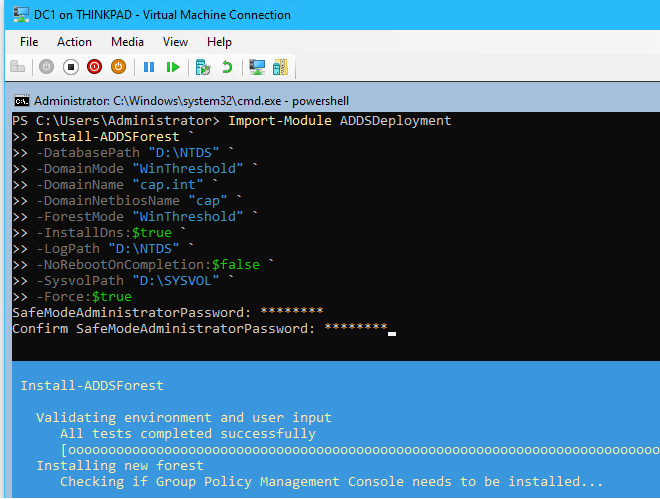Screen dimensions: 660x499
Task: Turn off the VM with stop icon
Action: 71,67
